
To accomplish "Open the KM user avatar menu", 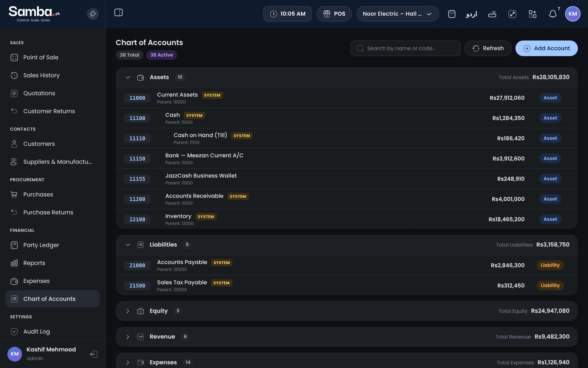I will 573,14.
